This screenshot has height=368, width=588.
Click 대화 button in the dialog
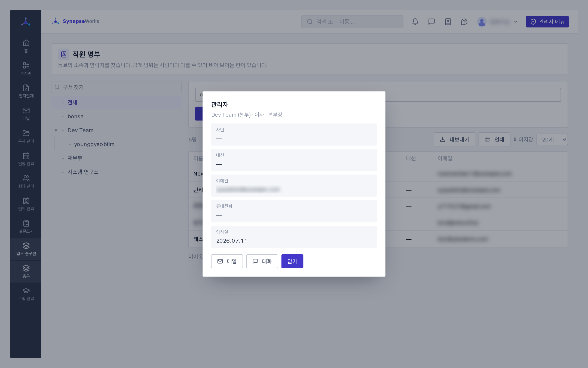pos(262,261)
